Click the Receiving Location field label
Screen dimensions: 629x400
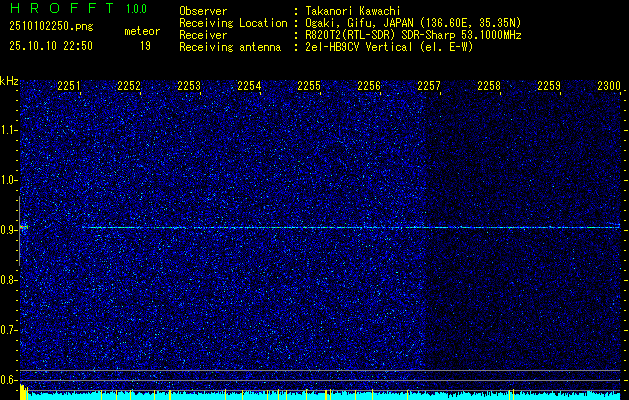233,23
